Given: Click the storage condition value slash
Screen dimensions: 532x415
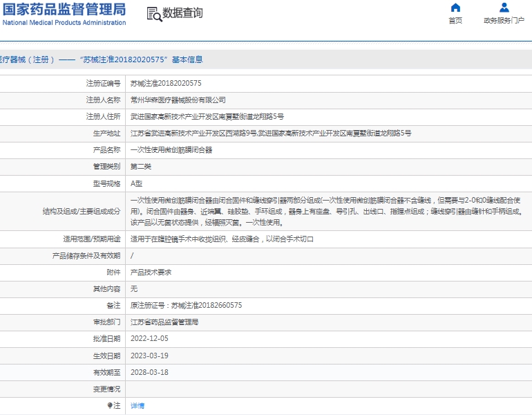Looking at the screenshot, I should [x=132, y=256].
